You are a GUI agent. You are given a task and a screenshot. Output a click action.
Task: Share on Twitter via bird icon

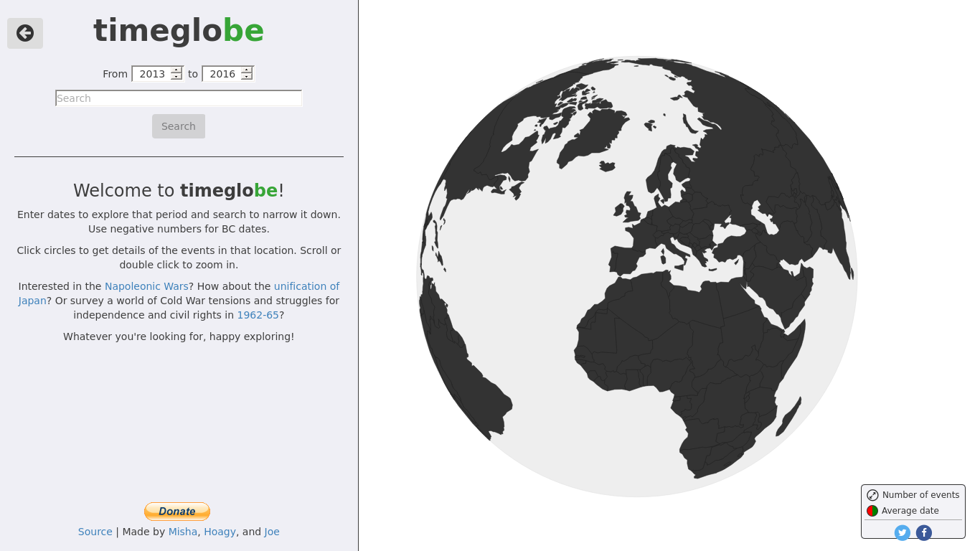[x=903, y=532]
